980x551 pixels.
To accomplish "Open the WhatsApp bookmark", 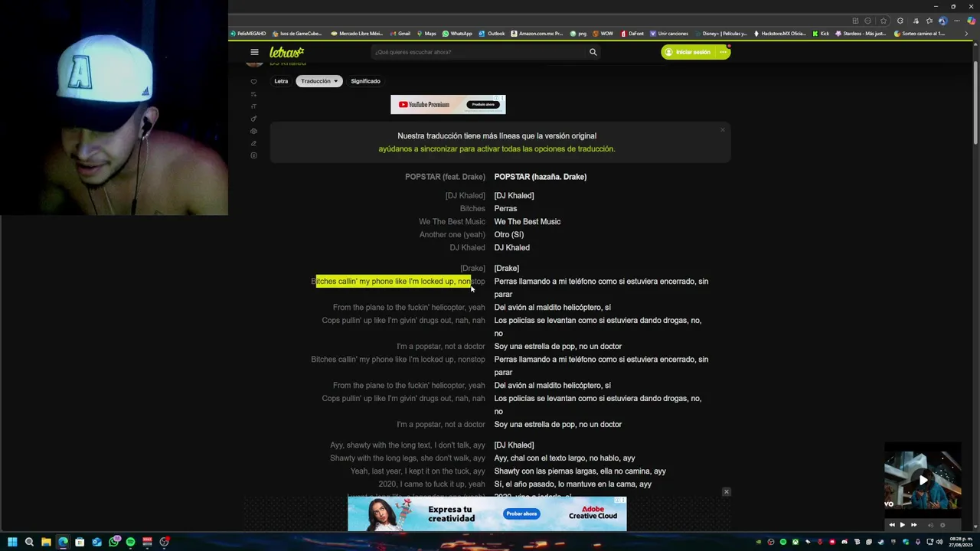I will 457,34.
